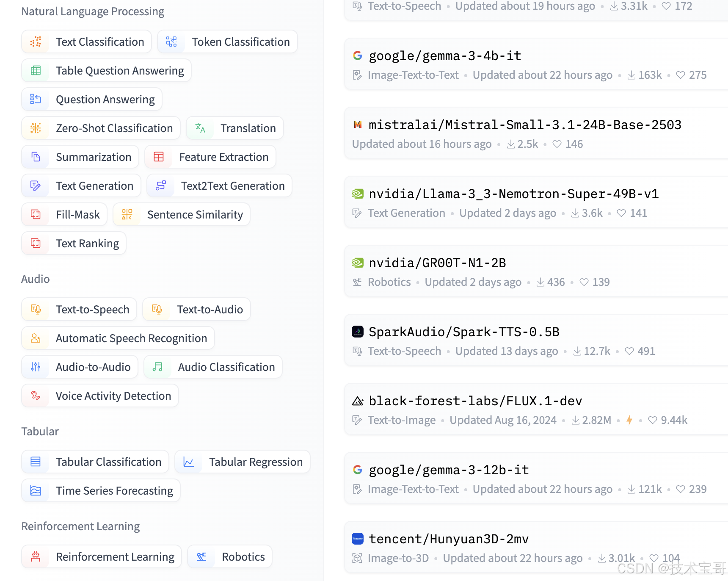The height and width of the screenshot is (581, 728).
Task: Click the Time Series Forecasting icon
Action: pyautogui.click(x=36, y=490)
